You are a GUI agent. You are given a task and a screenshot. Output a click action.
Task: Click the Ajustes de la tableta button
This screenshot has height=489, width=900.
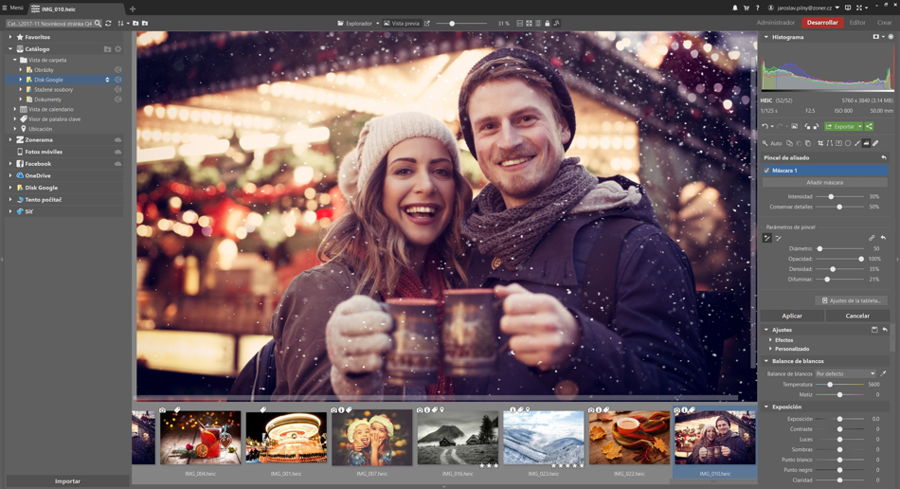tap(851, 301)
